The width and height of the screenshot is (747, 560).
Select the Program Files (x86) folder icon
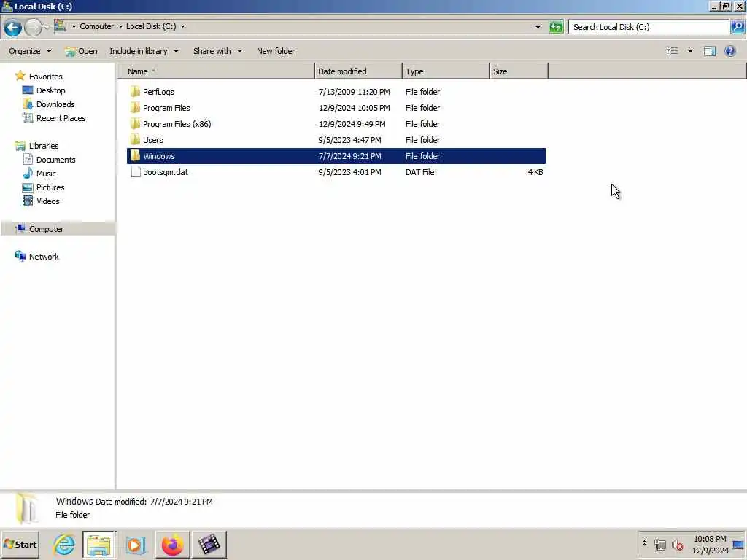pyautogui.click(x=135, y=124)
